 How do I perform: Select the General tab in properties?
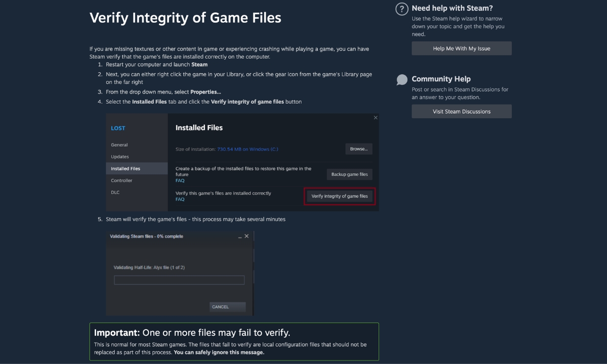(x=119, y=145)
